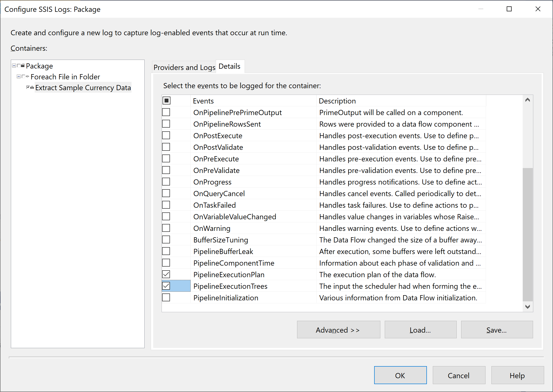Viewport: 553px width, 392px height.
Task: Enable logging checkbox for Package container
Action: [19, 66]
